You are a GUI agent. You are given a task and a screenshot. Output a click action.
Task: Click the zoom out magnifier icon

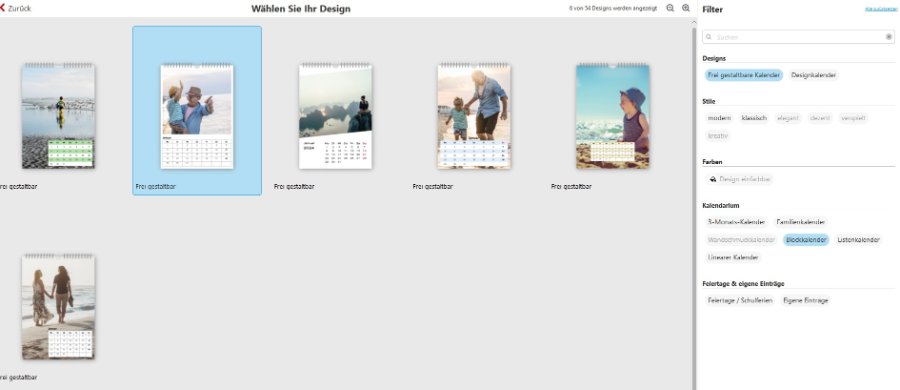pos(670,9)
